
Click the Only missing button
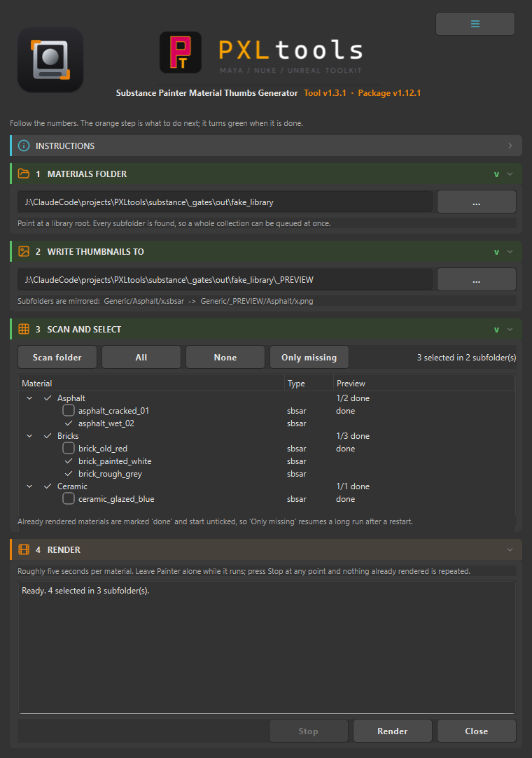click(x=309, y=357)
